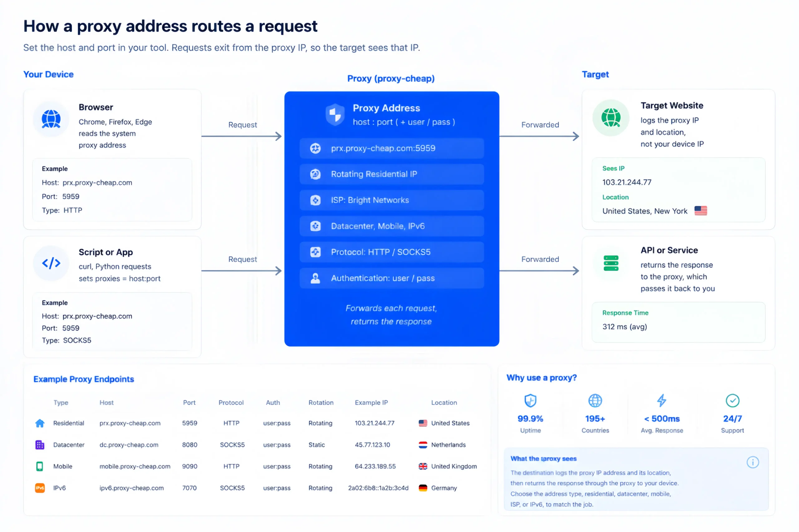The image size is (799, 532).
Task: Select the 'Protocol: HTTP / SOCKS5' row text
Action: 380,252
